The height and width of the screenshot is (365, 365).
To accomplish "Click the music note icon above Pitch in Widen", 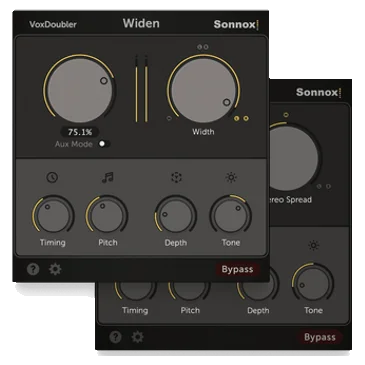I will 108,177.
